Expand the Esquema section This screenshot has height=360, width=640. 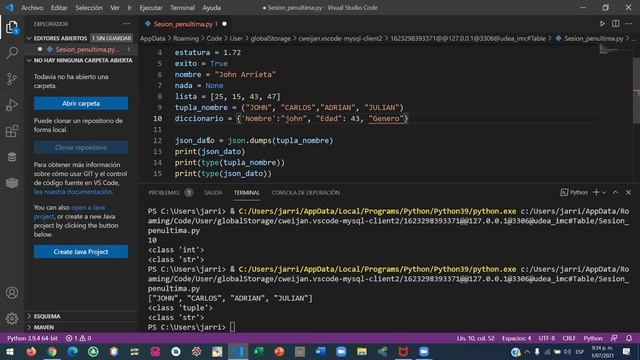pyautogui.click(x=29, y=316)
